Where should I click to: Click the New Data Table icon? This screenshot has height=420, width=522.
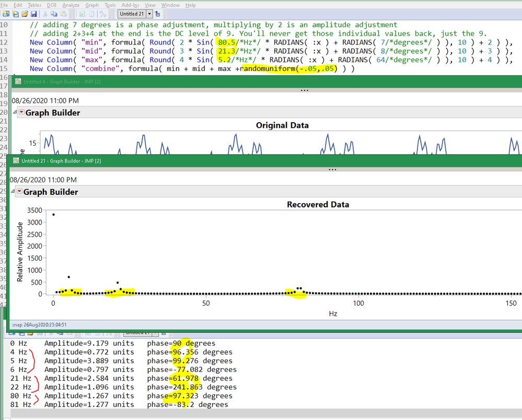pos(6,14)
